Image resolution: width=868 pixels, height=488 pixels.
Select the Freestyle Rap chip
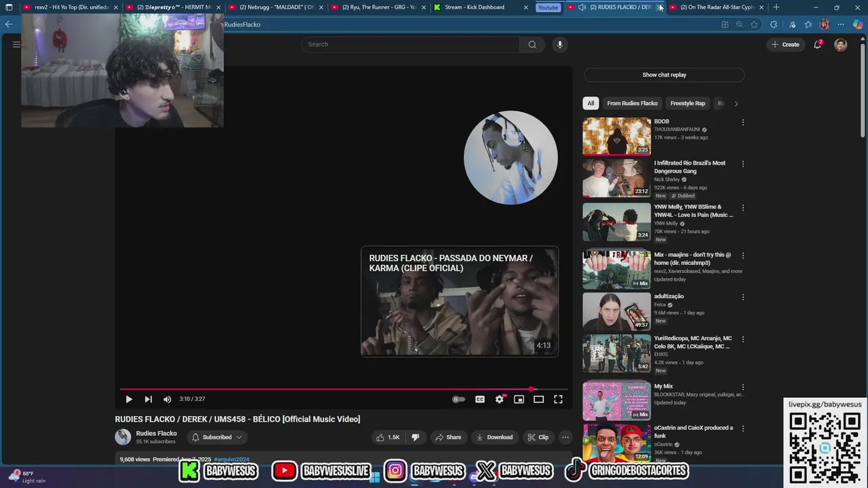688,104
